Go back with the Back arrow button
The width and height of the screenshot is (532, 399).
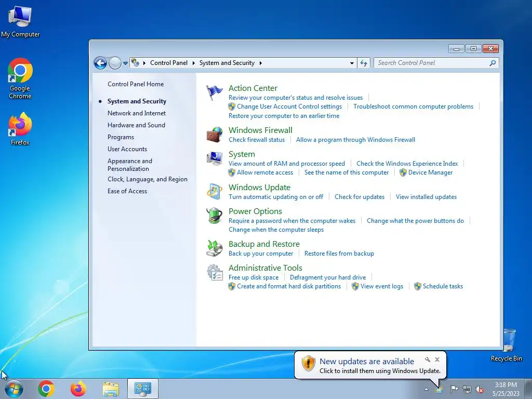[x=100, y=63]
